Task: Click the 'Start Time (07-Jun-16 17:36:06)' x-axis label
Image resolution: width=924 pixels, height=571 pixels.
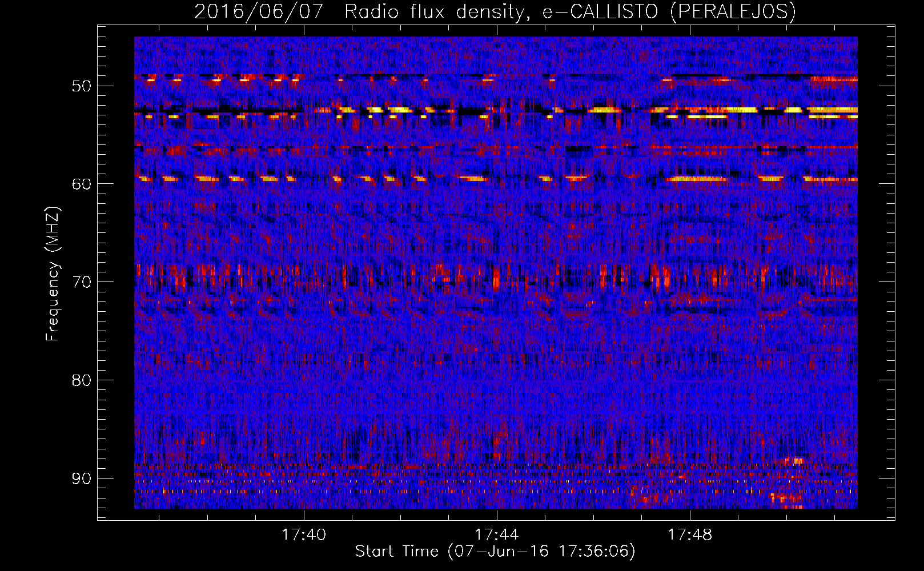Action: 495,552
